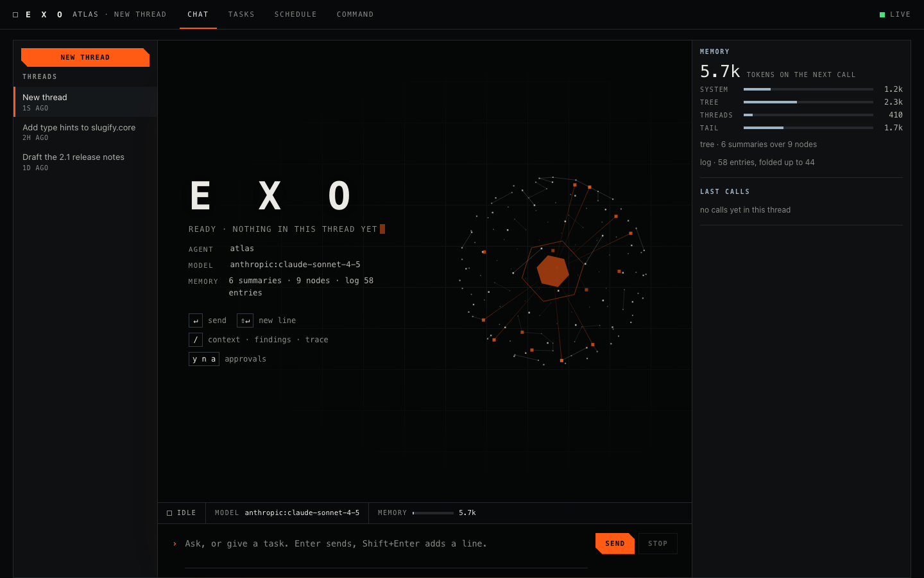Click 'READY · NOTHING IN THIS THREAD YET' status line

283,229
